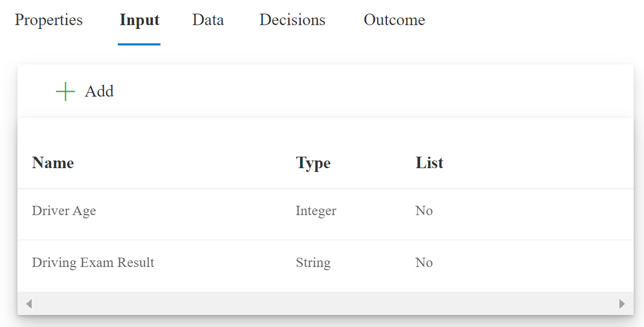The width and height of the screenshot is (644, 327).
Task: Open the Properties tab
Action: [49, 20]
